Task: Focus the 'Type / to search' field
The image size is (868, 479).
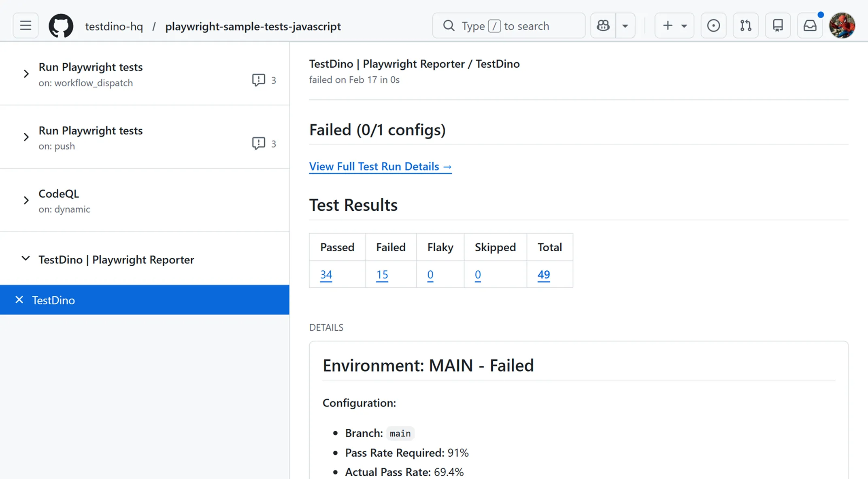Action: [509, 26]
